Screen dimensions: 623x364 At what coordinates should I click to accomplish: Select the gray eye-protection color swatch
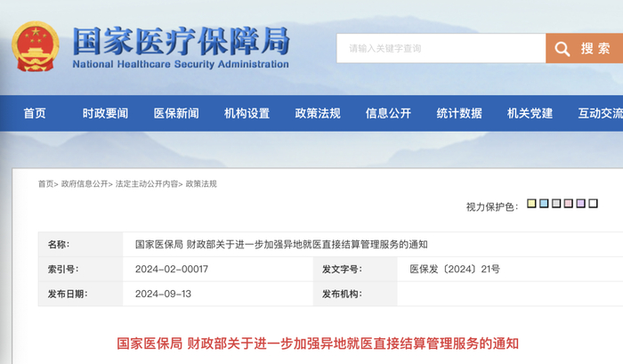click(x=556, y=204)
